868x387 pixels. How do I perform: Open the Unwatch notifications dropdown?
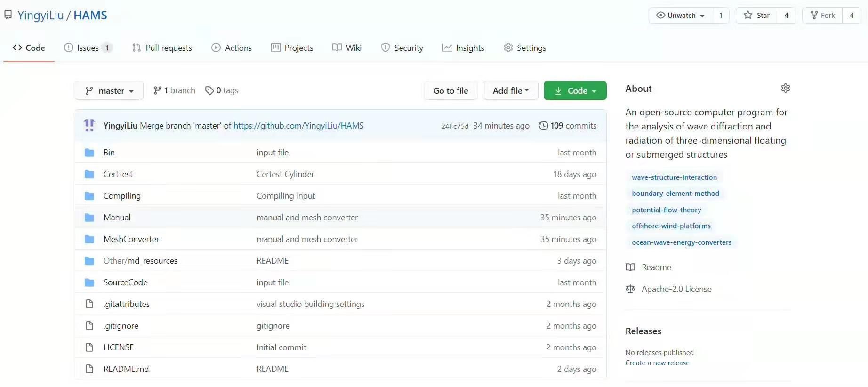[681, 15]
